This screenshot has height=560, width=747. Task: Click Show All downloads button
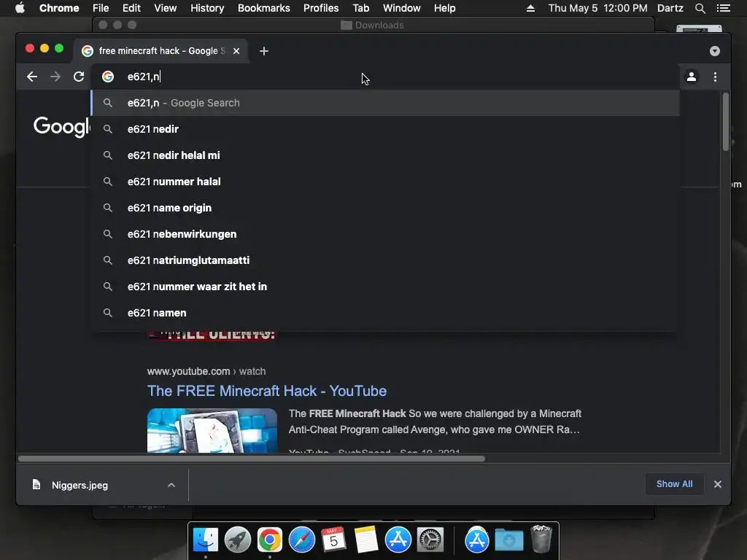(674, 484)
